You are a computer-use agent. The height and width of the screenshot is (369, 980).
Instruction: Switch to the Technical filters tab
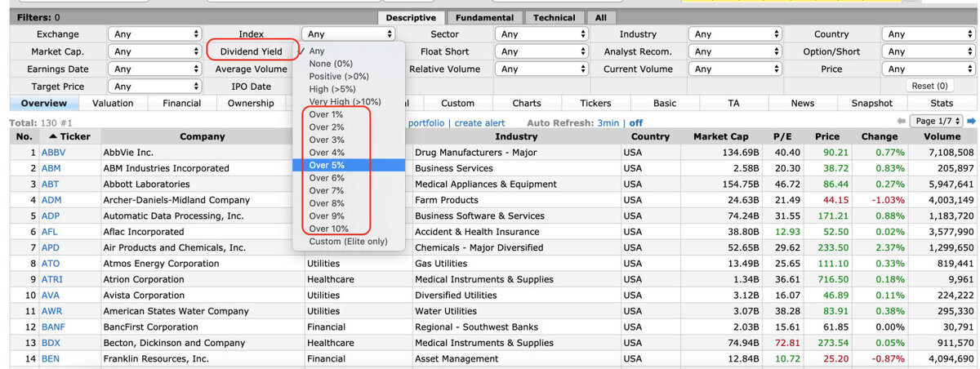pyautogui.click(x=554, y=17)
